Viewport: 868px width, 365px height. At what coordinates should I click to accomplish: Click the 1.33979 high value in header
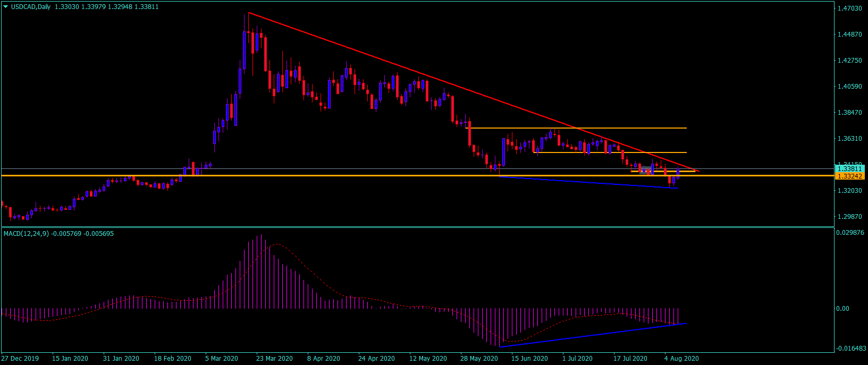(94, 7)
